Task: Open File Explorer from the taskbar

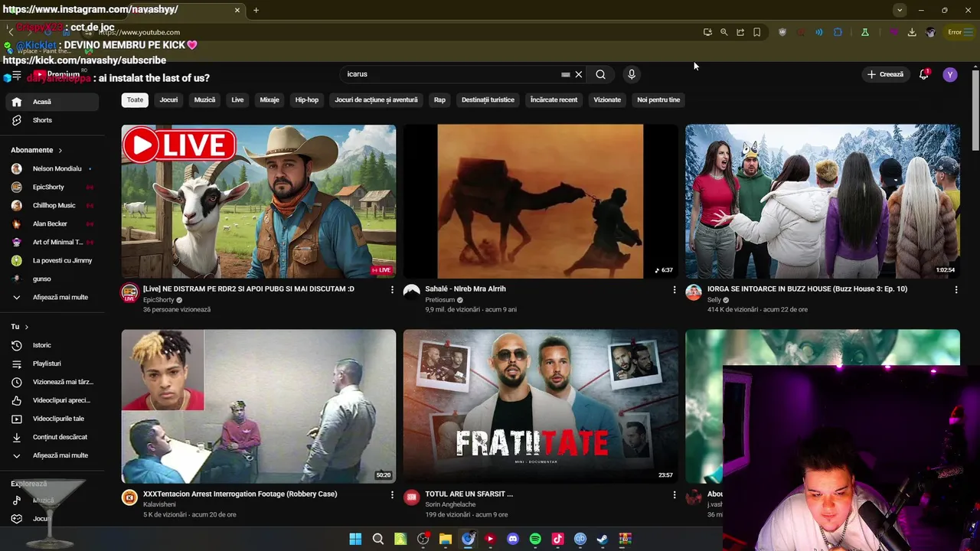Action: tap(446, 539)
